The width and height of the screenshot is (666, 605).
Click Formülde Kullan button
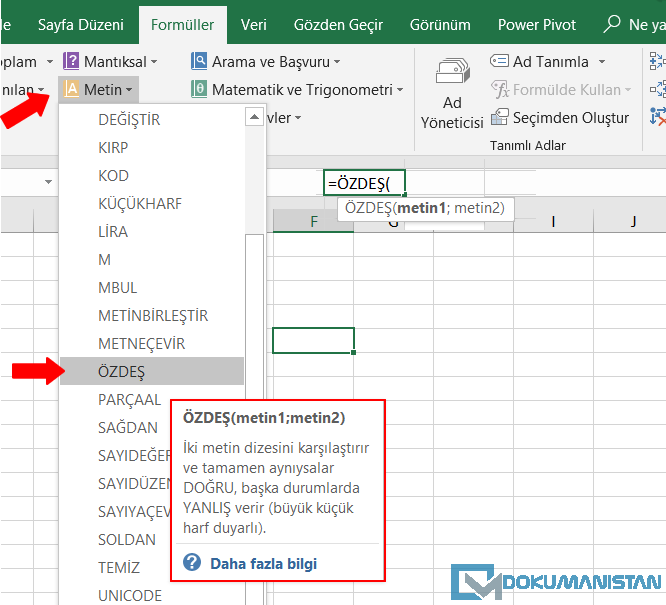pos(561,90)
